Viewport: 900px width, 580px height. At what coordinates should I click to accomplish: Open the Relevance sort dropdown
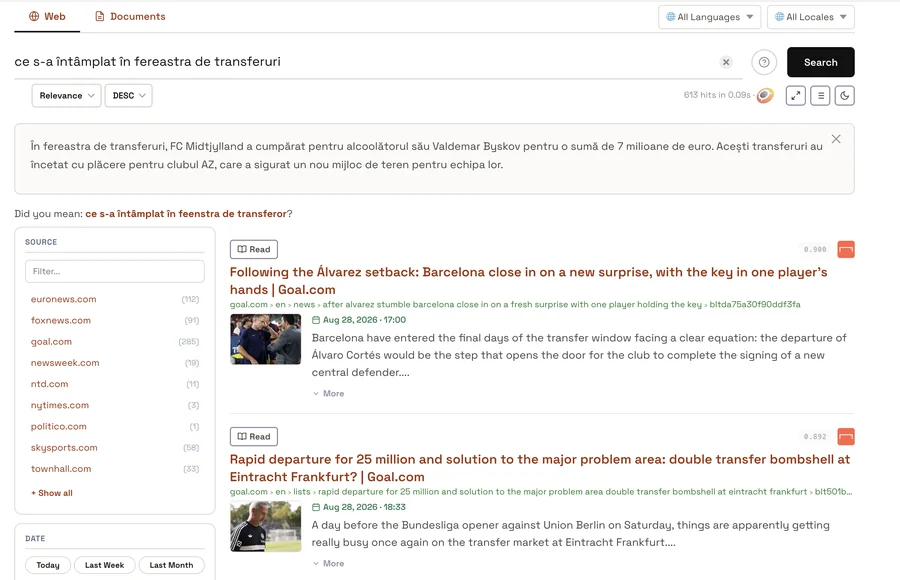(x=67, y=95)
